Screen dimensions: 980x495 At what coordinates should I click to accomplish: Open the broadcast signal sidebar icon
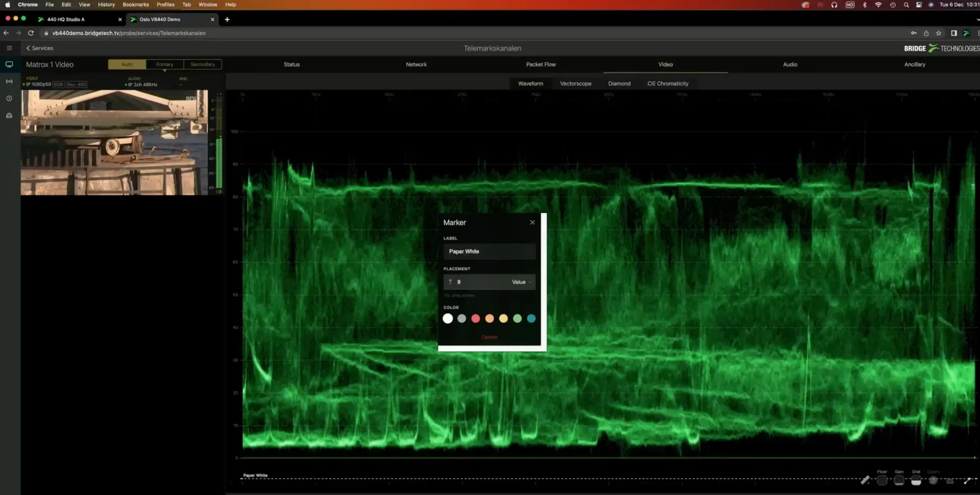pyautogui.click(x=9, y=81)
